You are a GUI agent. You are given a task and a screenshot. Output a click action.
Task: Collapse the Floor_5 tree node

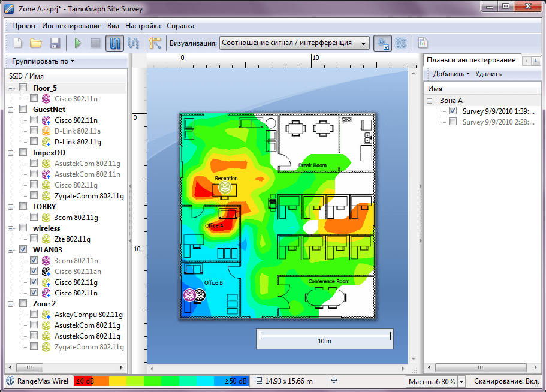coord(10,89)
